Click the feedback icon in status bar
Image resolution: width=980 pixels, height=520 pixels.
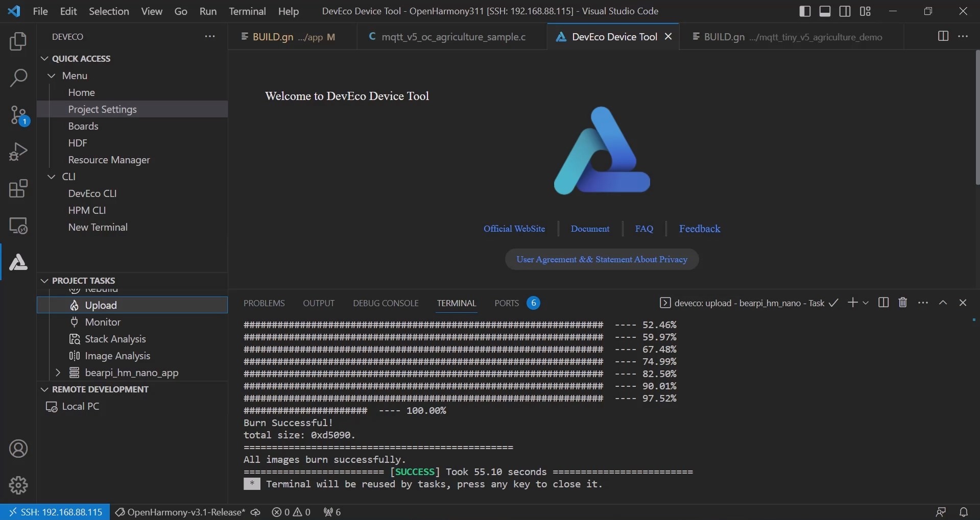coord(941,512)
